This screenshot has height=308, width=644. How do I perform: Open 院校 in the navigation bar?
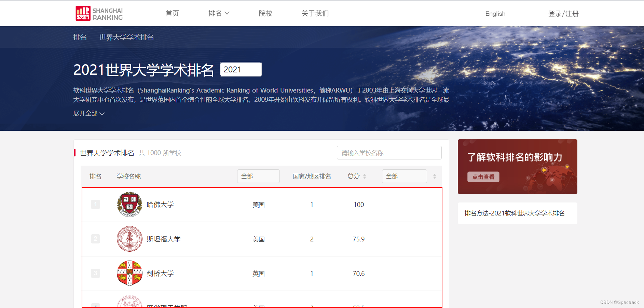(x=265, y=13)
